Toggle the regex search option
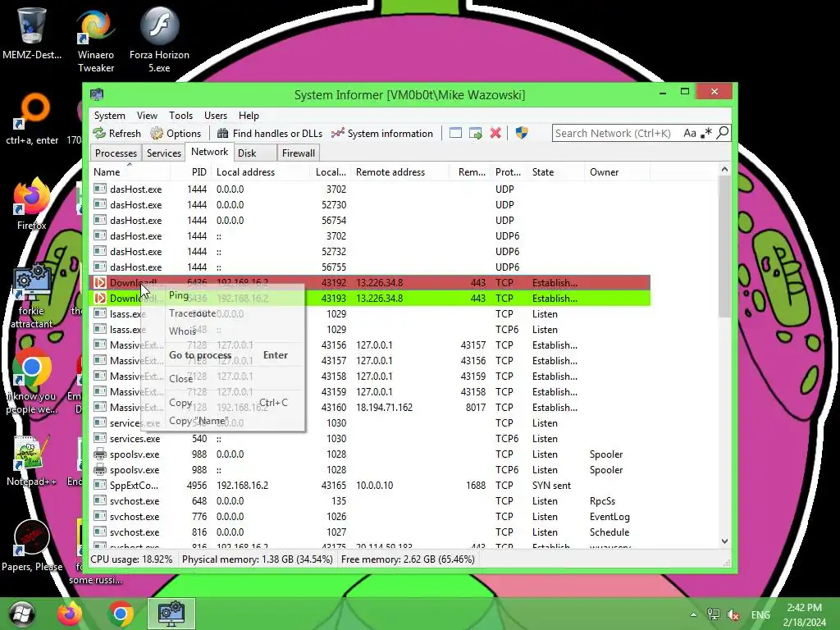The height and width of the screenshot is (630, 840). [x=706, y=133]
